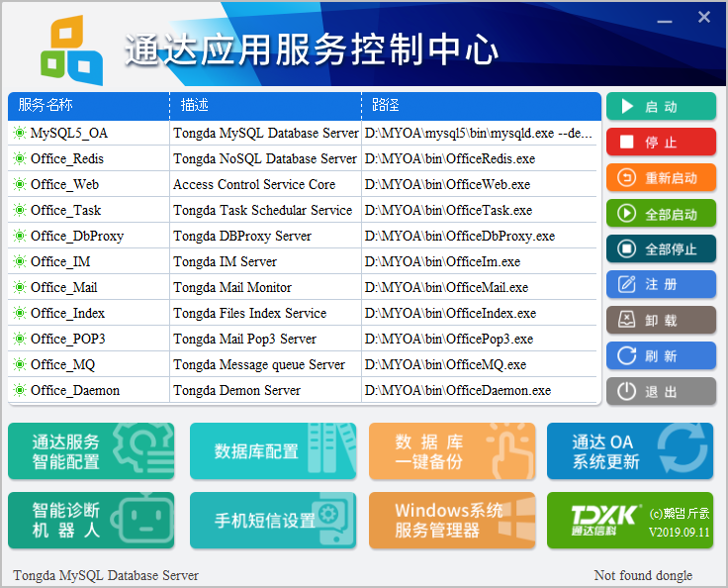Open Windows系统服务管理器 tile
This screenshot has height=588, width=728.
[452, 520]
